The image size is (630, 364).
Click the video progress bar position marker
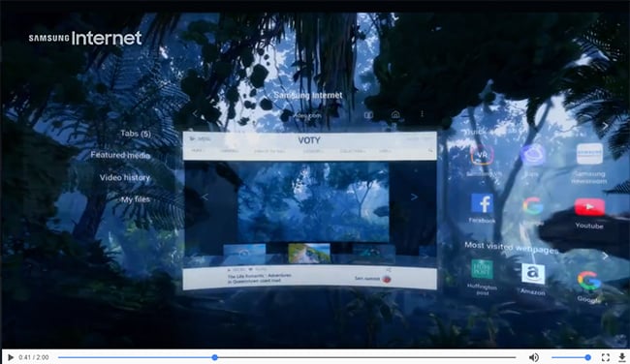coord(214,357)
